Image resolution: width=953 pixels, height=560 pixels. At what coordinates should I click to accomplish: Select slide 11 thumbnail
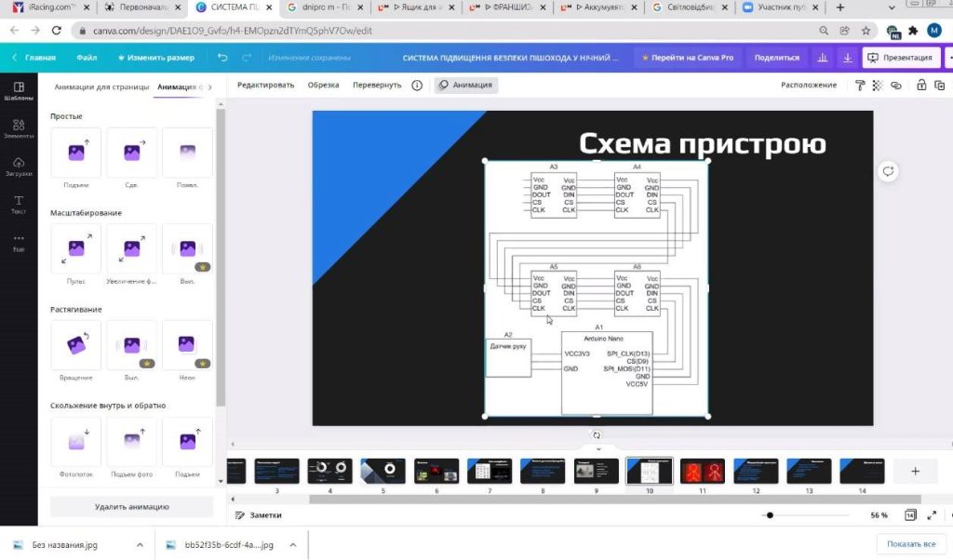pyautogui.click(x=703, y=472)
